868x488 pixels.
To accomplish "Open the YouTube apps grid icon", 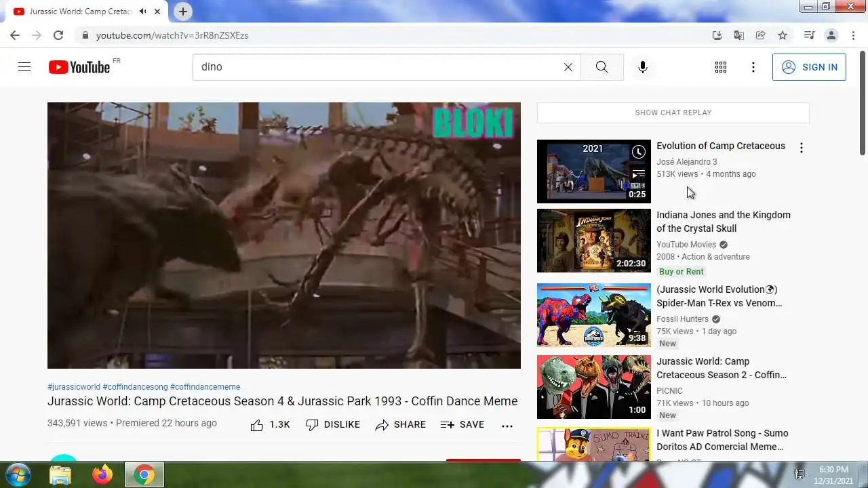I will (x=721, y=67).
